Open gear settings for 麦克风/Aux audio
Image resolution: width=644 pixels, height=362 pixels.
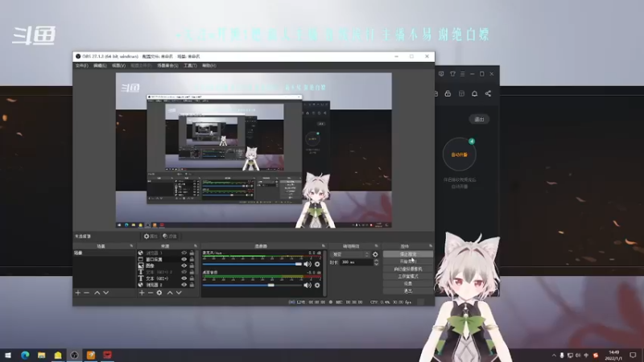point(317,264)
